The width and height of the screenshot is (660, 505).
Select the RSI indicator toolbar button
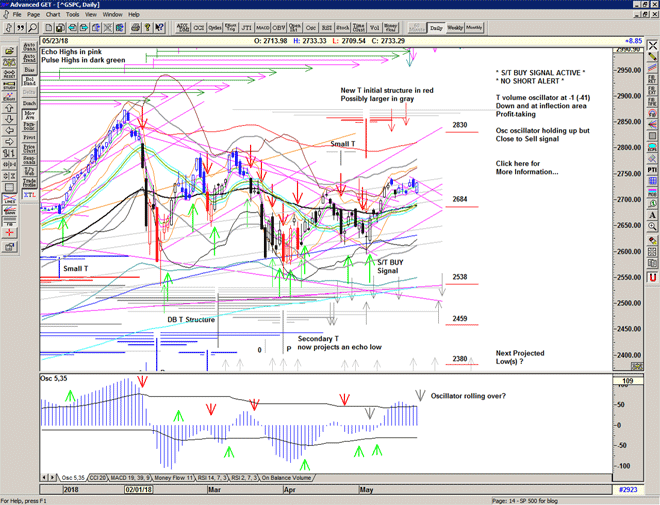point(327,28)
